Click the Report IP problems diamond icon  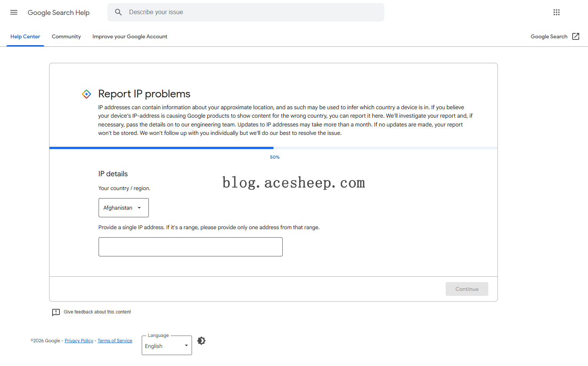tap(87, 94)
